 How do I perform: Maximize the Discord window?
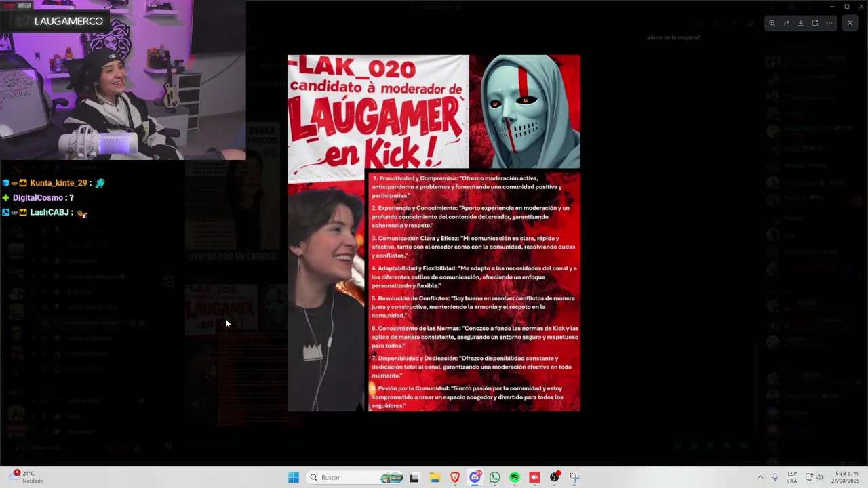click(846, 6)
